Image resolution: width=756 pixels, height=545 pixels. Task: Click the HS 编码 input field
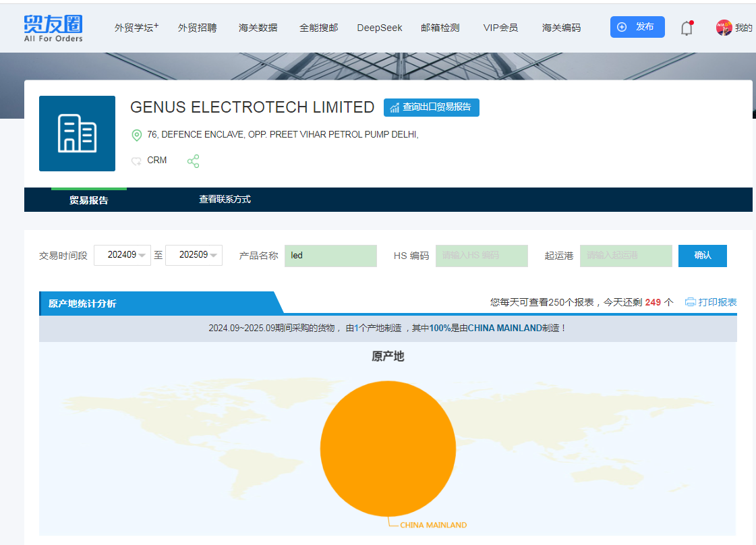point(482,256)
